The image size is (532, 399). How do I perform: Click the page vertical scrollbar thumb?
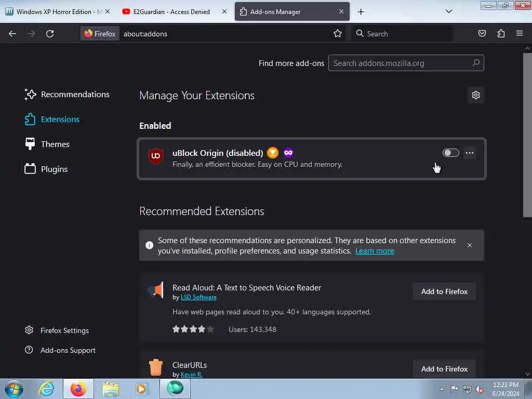pos(527,134)
